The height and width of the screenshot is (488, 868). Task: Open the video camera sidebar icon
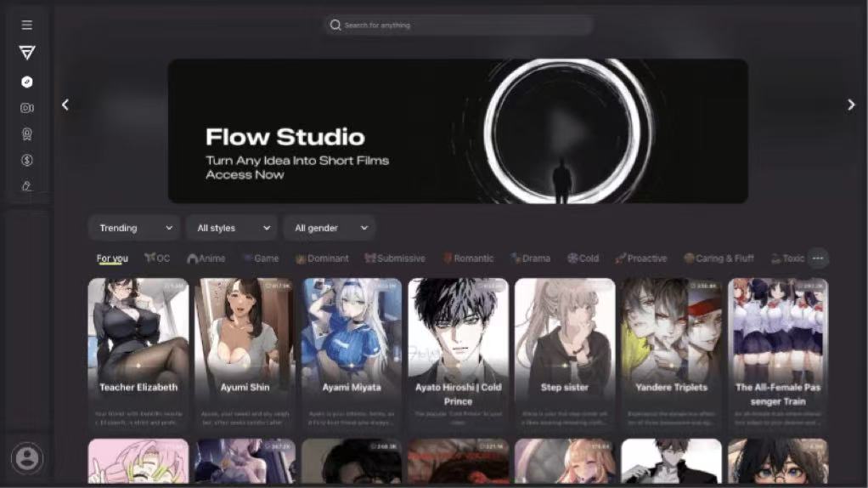[x=27, y=108]
